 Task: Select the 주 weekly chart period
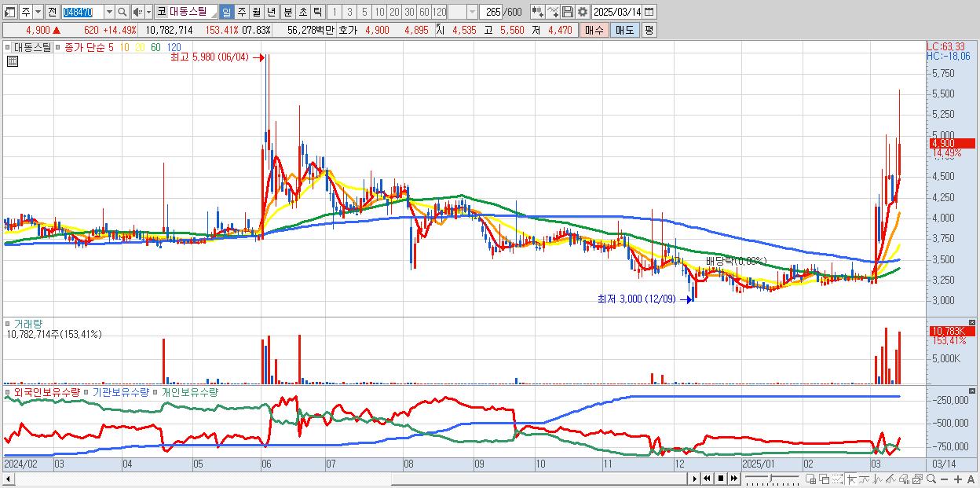[242, 12]
